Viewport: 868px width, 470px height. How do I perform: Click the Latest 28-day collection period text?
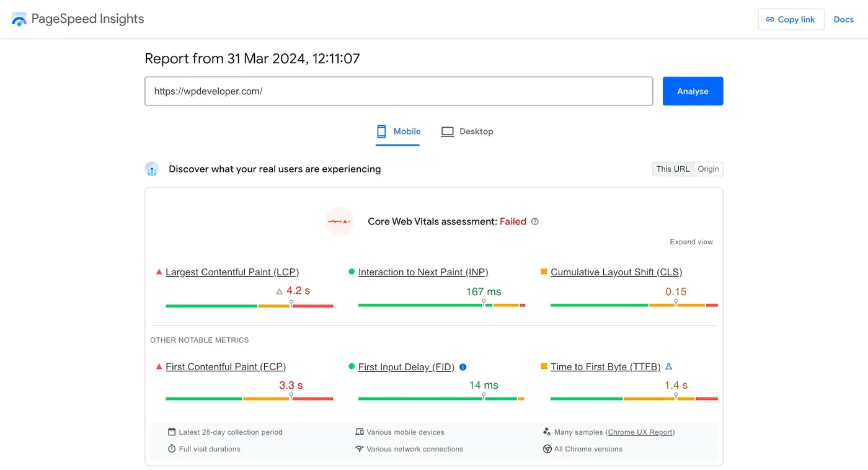click(x=231, y=432)
